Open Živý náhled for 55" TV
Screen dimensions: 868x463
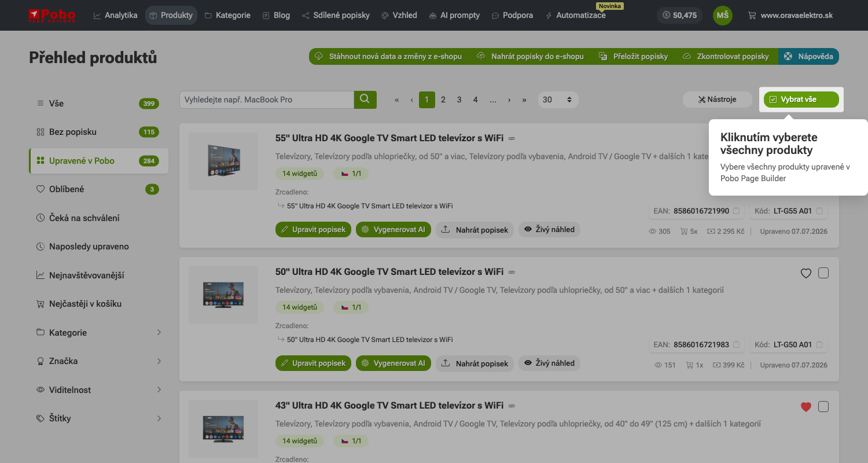pos(549,230)
